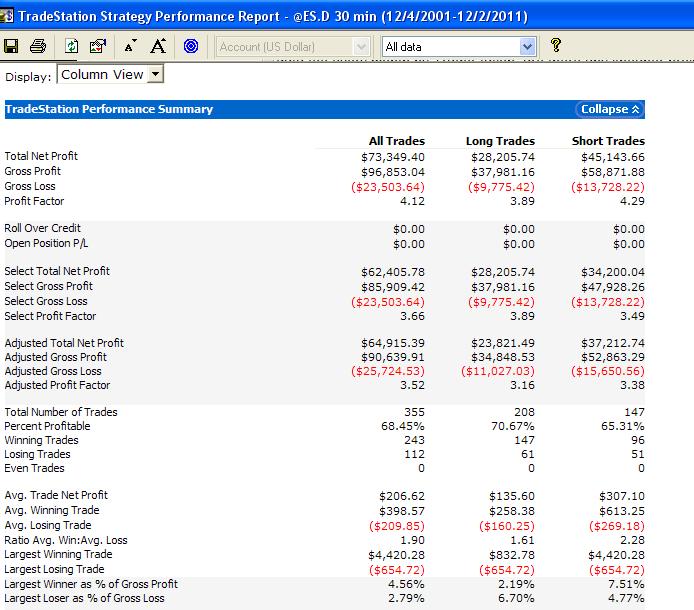Click the Select Gross Profit label
Screen dimensions: 694x610
49,286
